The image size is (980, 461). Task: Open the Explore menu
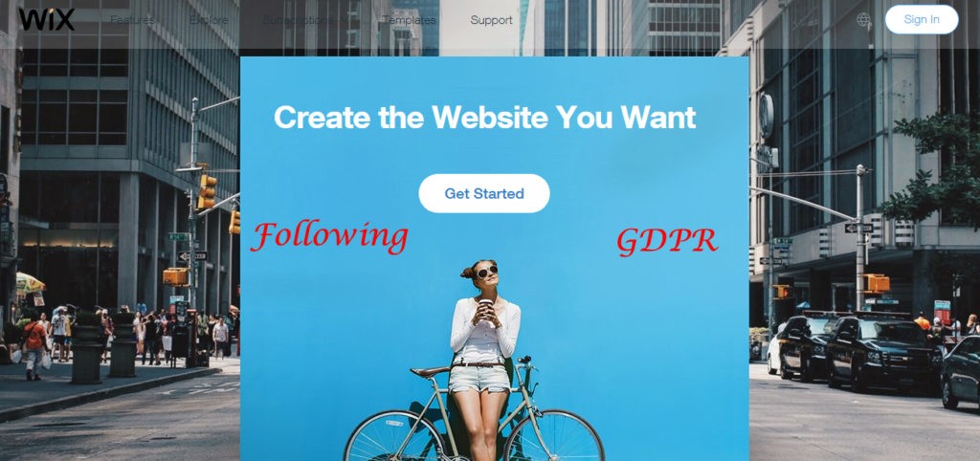coord(209,20)
